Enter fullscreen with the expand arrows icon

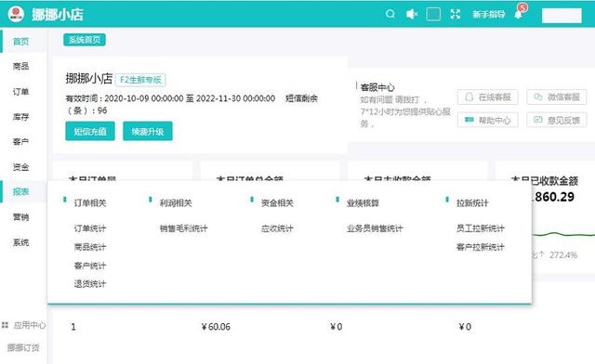pyautogui.click(x=455, y=15)
